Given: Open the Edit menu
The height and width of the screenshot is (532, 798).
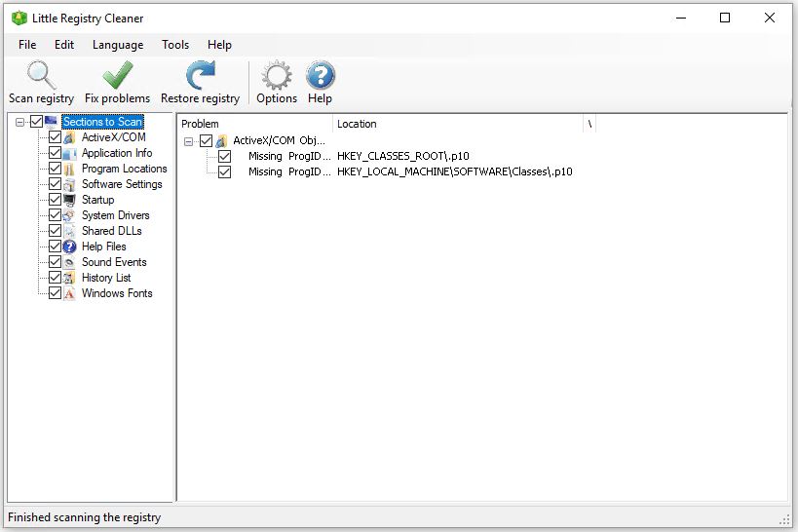Looking at the screenshot, I should tap(64, 45).
